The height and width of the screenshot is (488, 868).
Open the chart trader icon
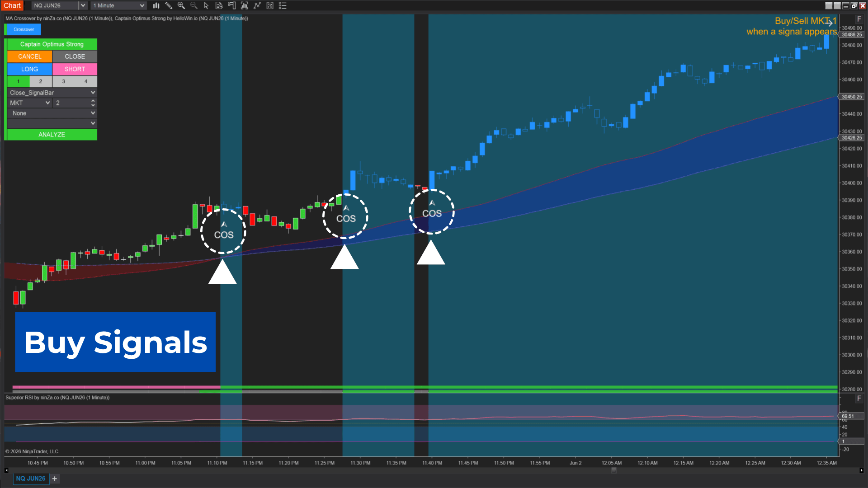tap(232, 5)
